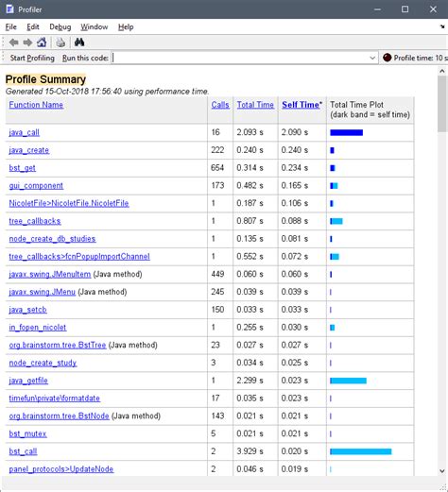
Task: Open node_create_db_studies function link
Action: point(52,239)
